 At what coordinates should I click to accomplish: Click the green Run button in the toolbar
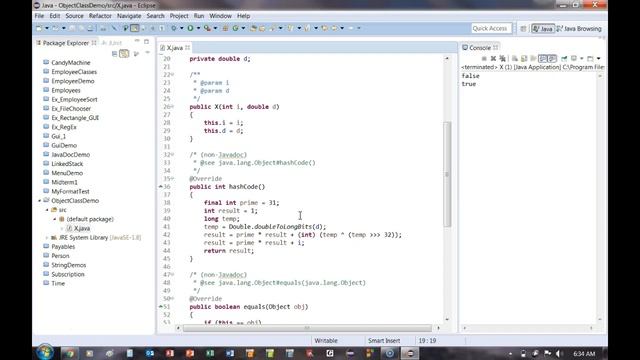click(190, 28)
